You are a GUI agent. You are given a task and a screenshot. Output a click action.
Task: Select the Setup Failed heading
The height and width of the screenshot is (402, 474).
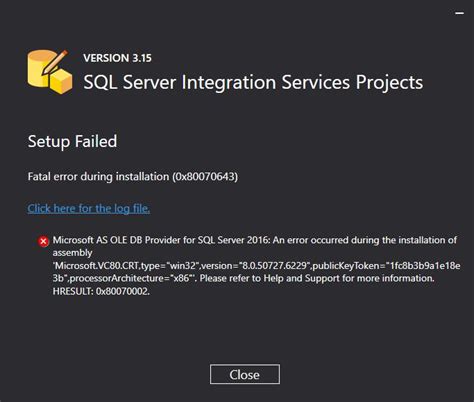coord(72,141)
